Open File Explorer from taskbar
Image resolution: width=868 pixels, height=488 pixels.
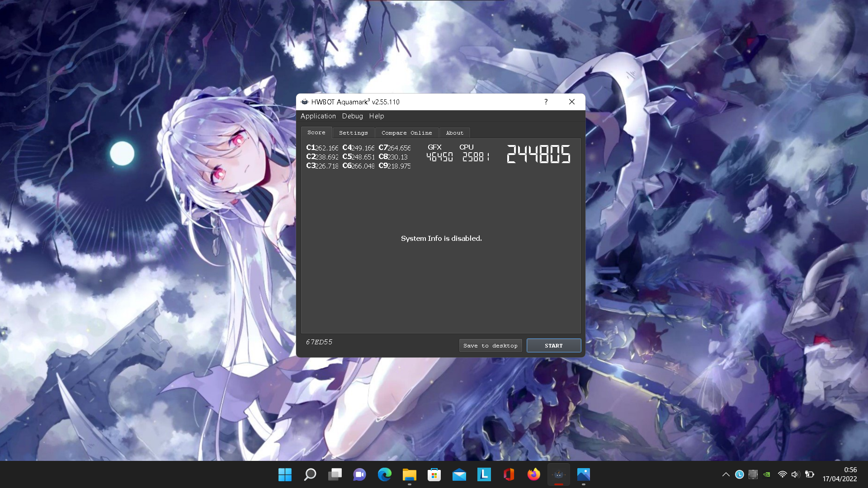tap(410, 474)
